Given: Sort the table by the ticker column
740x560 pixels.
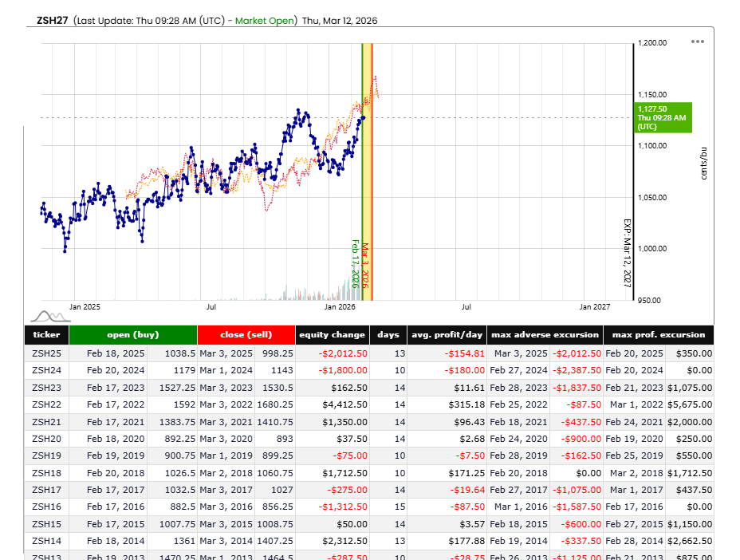Looking at the screenshot, I should coord(45,334).
